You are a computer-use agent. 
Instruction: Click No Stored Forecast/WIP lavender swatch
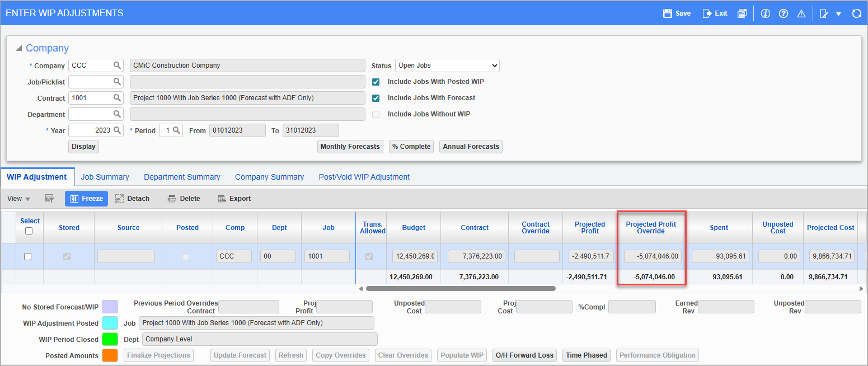[x=110, y=307]
